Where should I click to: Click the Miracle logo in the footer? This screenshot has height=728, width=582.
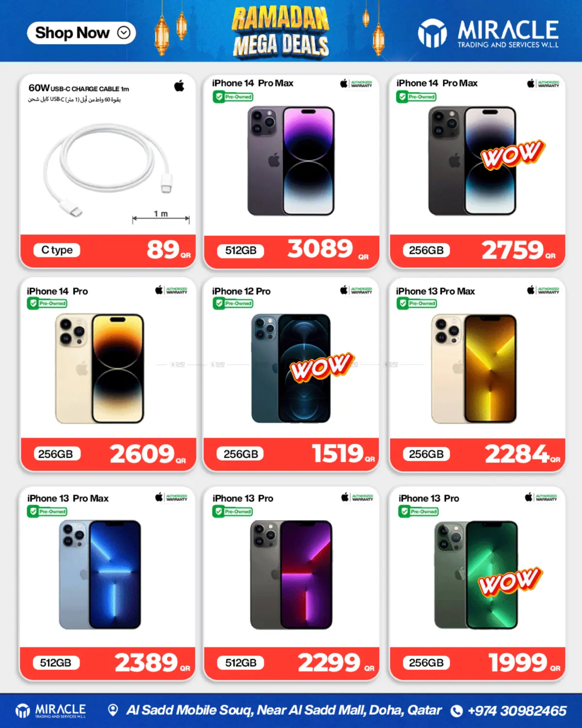51,711
